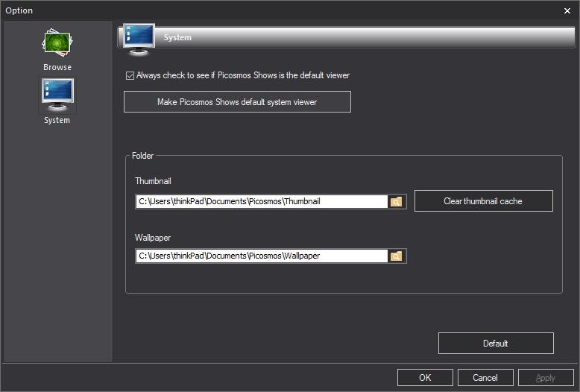Click the Option title bar text
Image resolution: width=580 pixels, height=392 pixels.
click(19, 10)
